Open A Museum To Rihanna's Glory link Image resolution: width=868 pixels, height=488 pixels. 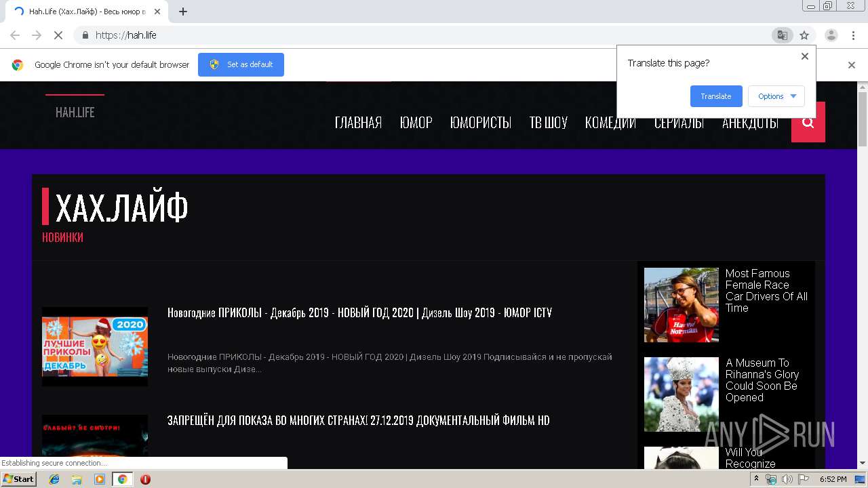762,380
